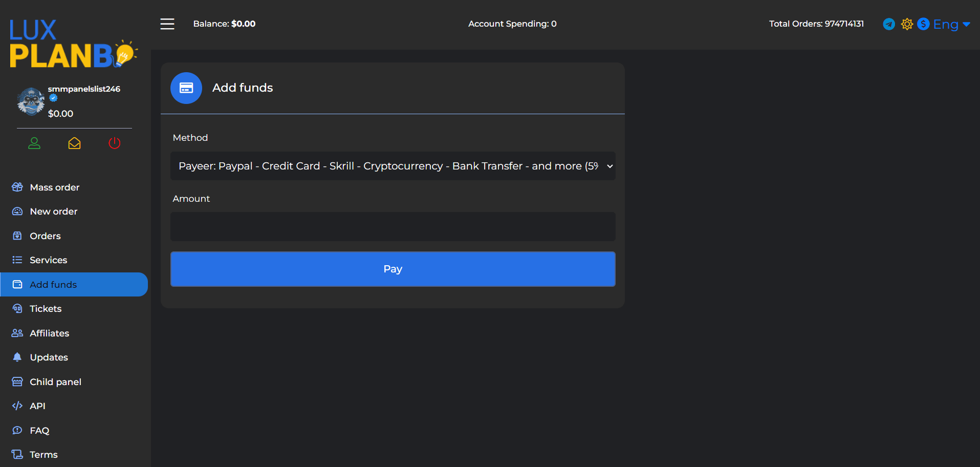Toggle light mode with sun icon
This screenshot has width=980, height=467.
pyautogui.click(x=907, y=24)
